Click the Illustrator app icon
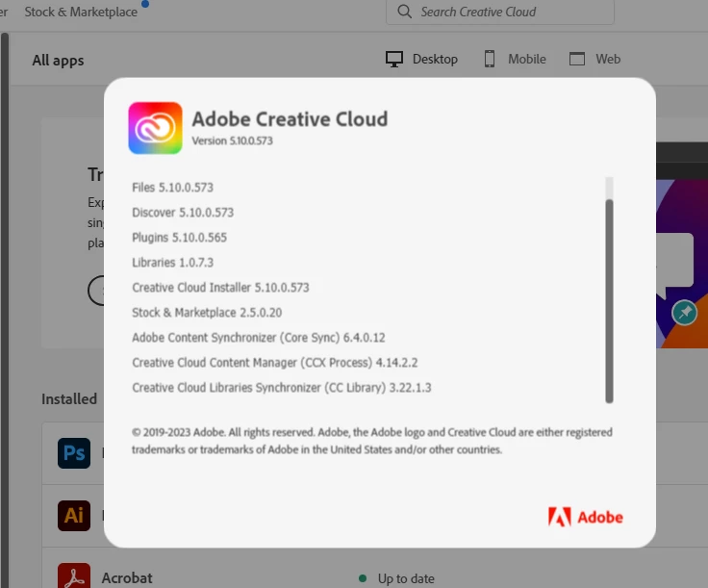Image resolution: width=708 pixels, height=588 pixels. point(74,515)
